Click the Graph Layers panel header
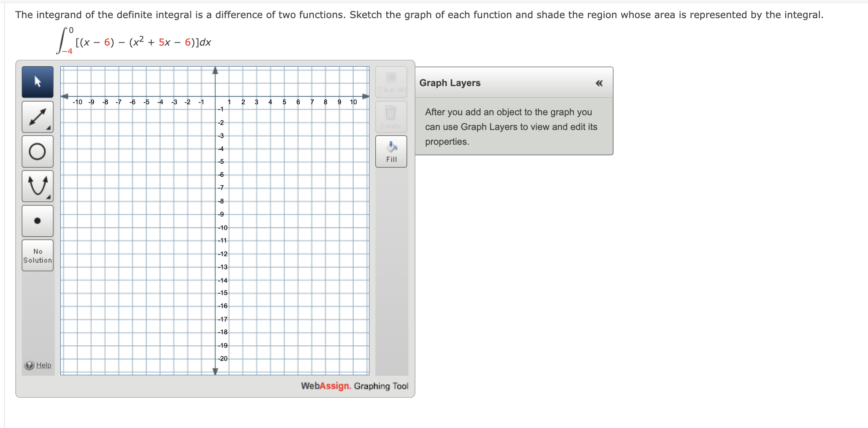 pyautogui.click(x=450, y=83)
